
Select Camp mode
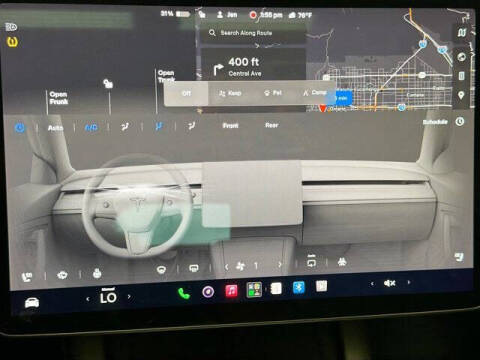315,92
